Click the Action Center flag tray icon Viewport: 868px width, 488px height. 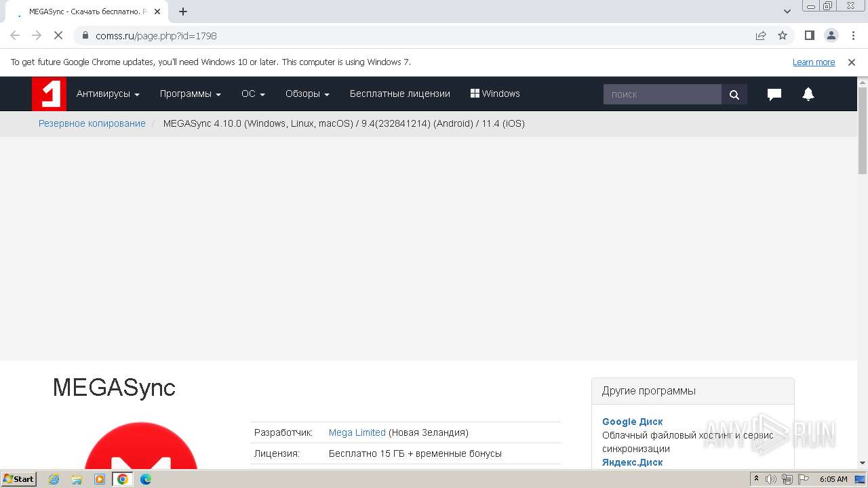(x=802, y=479)
